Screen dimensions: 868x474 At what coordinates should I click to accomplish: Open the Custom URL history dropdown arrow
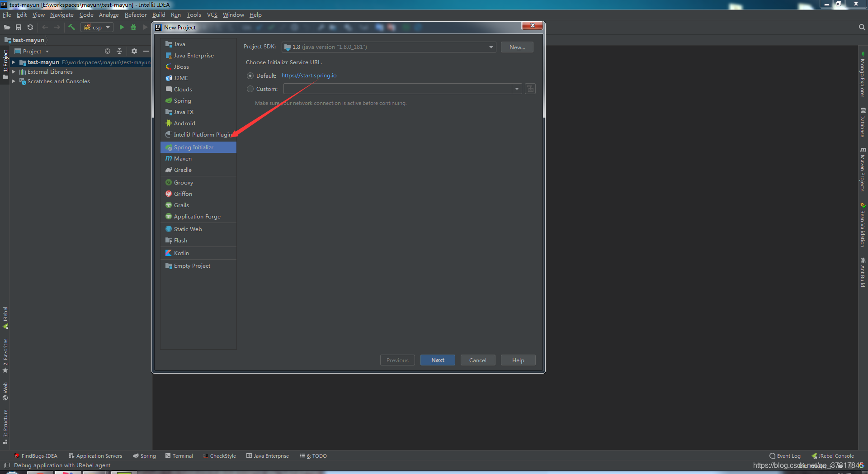click(517, 89)
